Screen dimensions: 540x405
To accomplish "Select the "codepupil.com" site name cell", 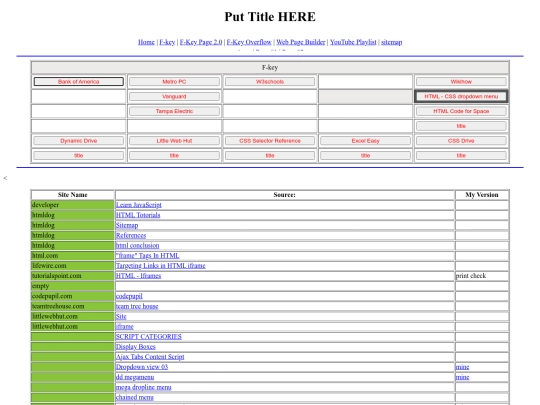I will click(x=73, y=296).
